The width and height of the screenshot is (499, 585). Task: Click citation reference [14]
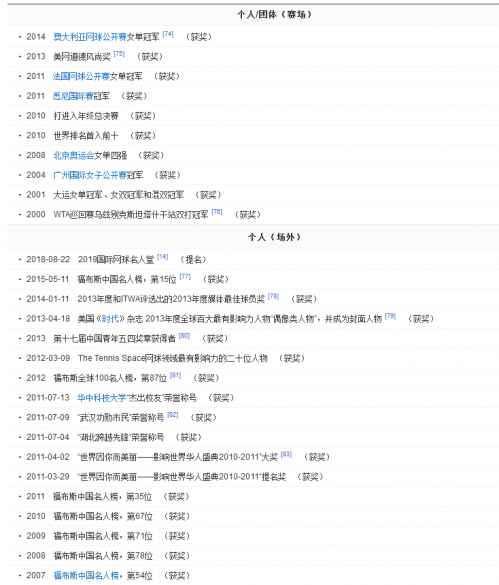click(162, 257)
